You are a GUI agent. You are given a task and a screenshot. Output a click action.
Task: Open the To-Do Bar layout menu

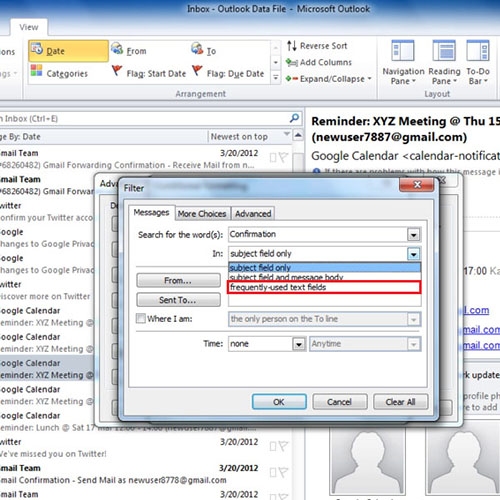click(x=478, y=63)
